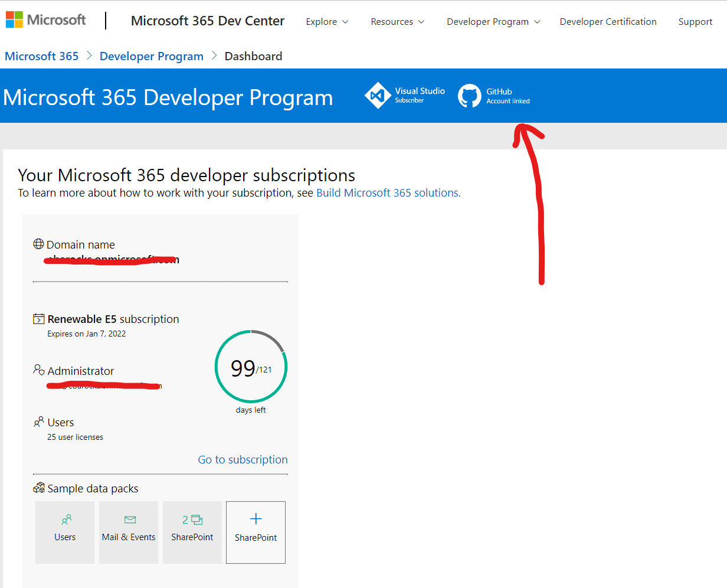
Task: Open the installed SharePoint data pack tile
Action: (x=192, y=532)
